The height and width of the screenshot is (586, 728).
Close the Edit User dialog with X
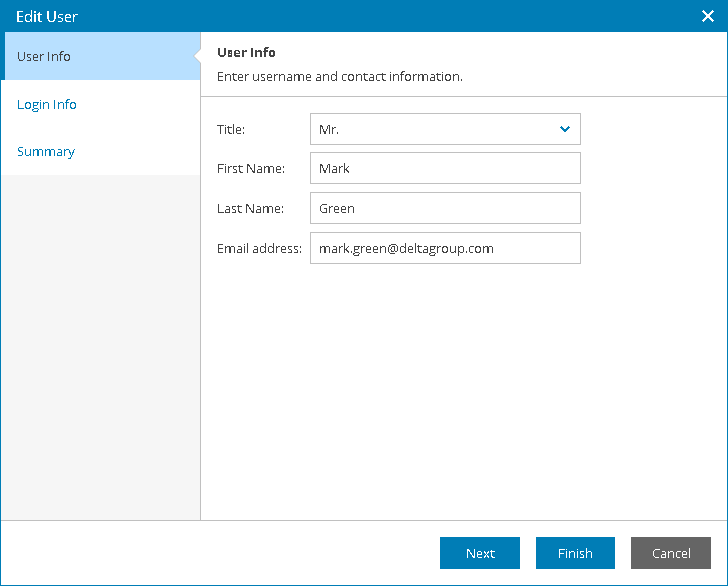pyautogui.click(x=708, y=16)
